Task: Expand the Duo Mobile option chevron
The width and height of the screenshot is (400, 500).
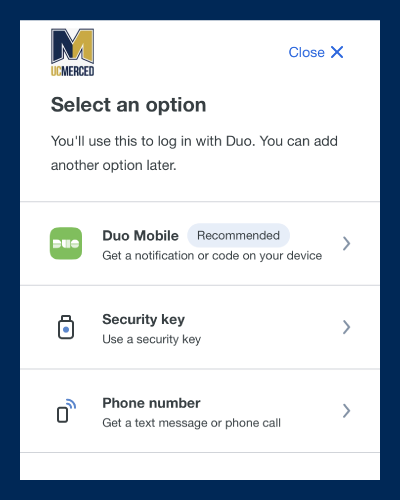Action: coord(347,243)
